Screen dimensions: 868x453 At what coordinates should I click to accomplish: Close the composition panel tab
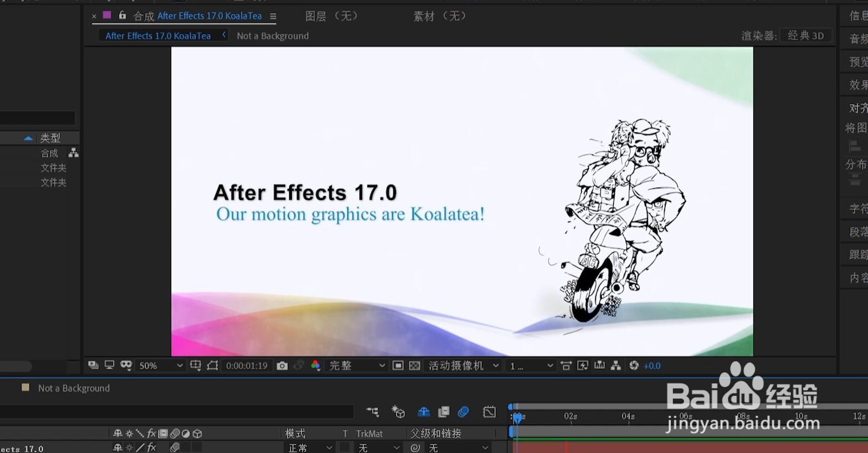coord(94,16)
